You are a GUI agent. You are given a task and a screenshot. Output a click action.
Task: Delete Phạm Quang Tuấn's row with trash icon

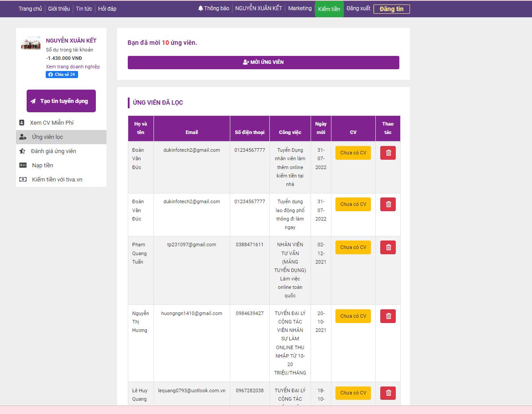coord(388,247)
